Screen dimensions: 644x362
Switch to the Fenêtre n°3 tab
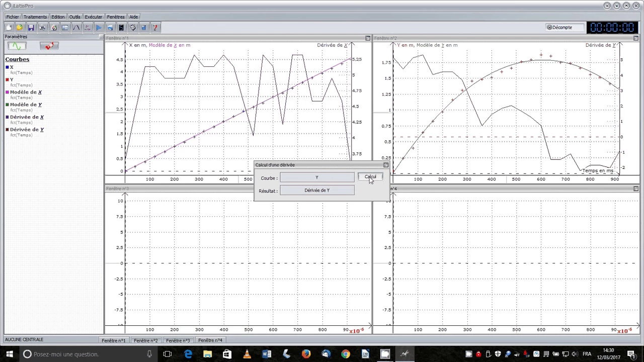point(178,340)
